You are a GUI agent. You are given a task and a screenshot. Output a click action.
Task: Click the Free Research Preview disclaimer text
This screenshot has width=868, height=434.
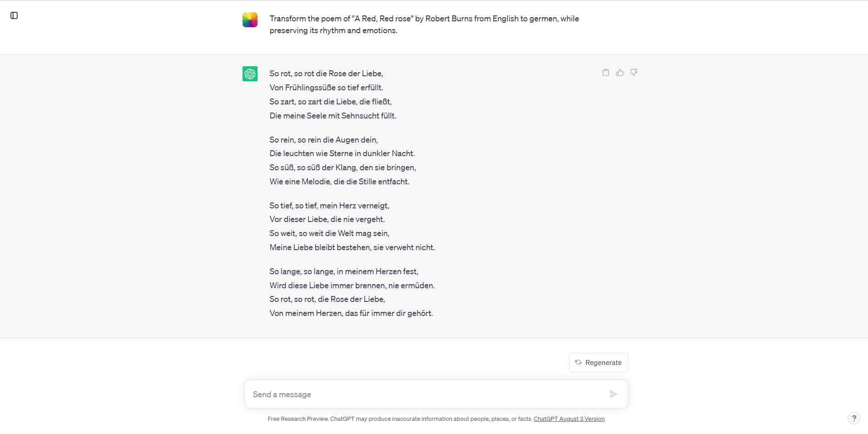point(400,419)
